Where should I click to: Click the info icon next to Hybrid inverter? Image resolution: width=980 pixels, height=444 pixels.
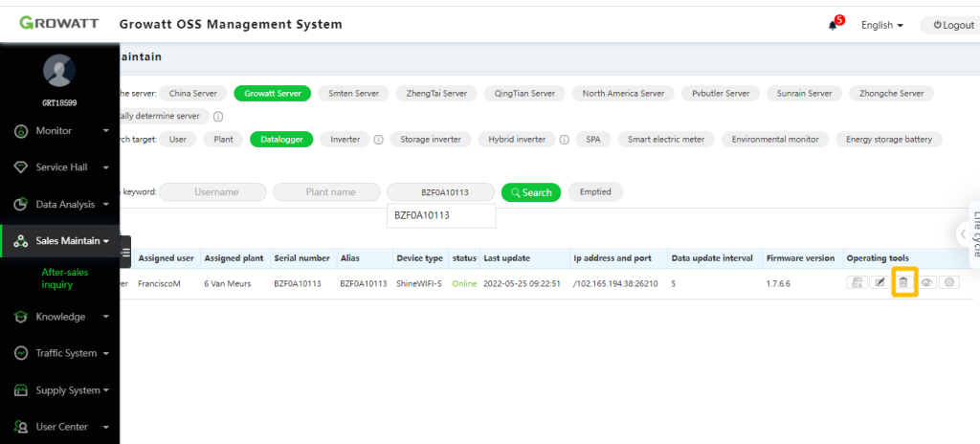(x=564, y=140)
